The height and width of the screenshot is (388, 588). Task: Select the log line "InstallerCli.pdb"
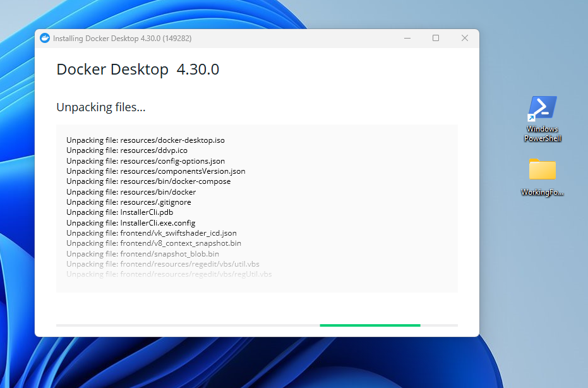(119, 212)
